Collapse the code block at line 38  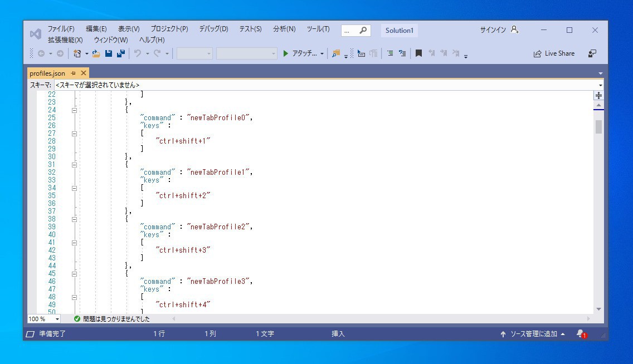[74, 219]
